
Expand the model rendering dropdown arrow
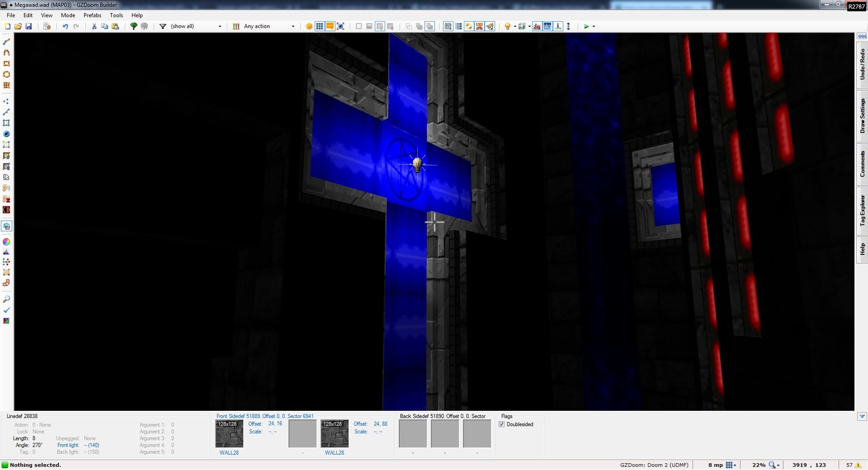[x=529, y=26]
